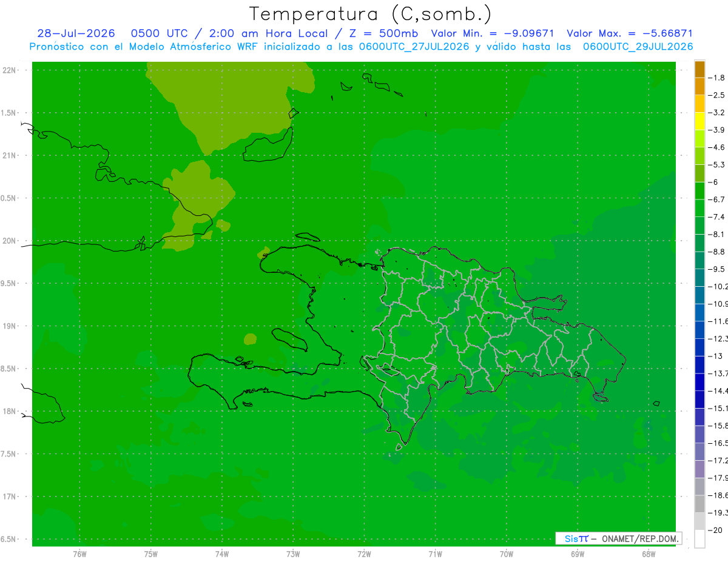Click the 76W longitude axis label
The height and width of the screenshot is (562, 728).
[x=79, y=554]
